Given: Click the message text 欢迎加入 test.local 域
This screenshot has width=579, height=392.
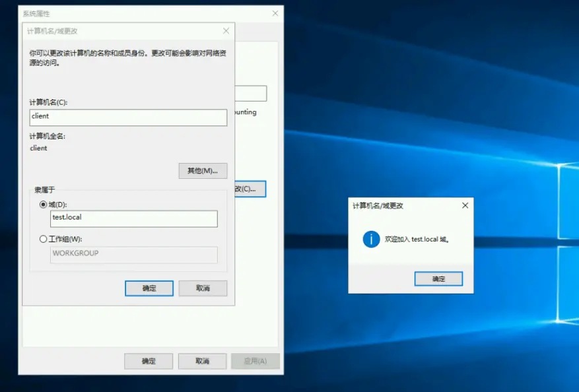Looking at the screenshot, I should pos(417,240).
